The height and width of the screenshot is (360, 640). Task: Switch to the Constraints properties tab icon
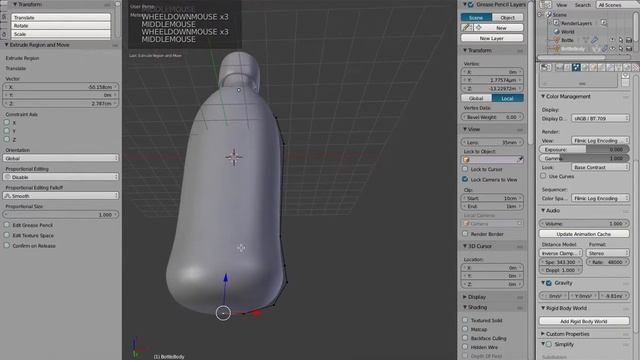pos(602,67)
